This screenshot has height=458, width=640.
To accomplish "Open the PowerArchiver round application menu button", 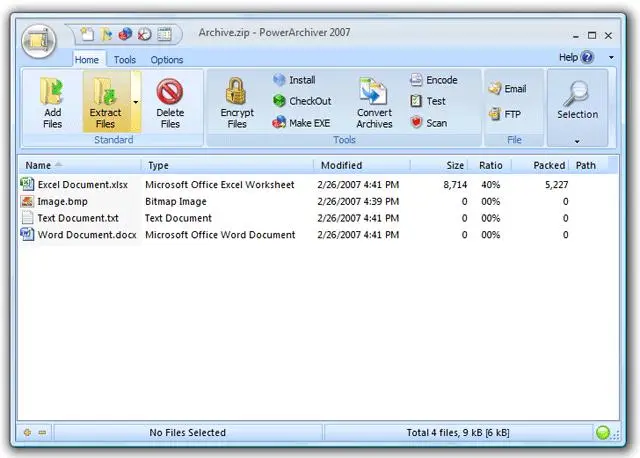I will [x=39, y=41].
